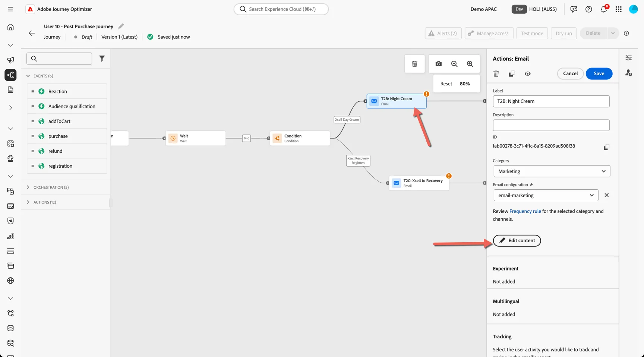This screenshot has height=357, width=644.
Task: Clear the email configuration with X
Action: (606, 195)
